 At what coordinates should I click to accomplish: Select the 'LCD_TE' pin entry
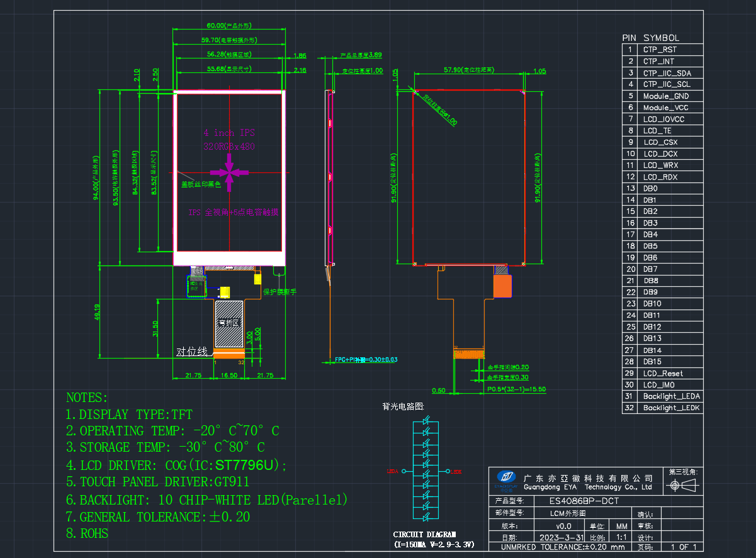(x=657, y=131)
